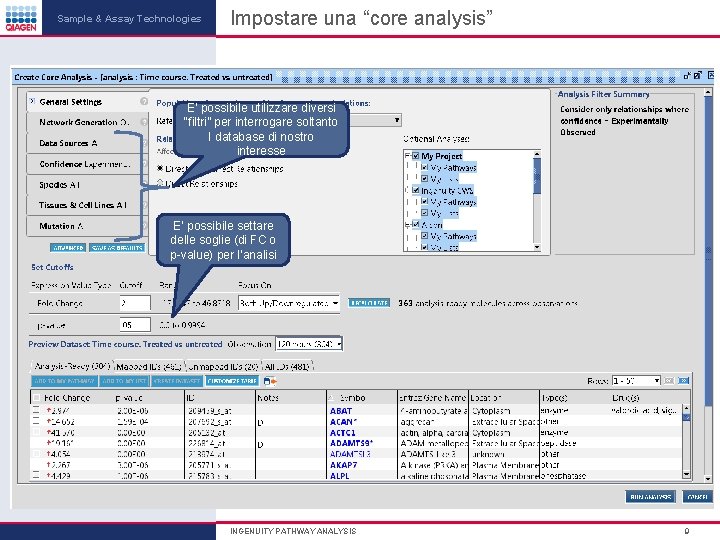Screen dimensions: 720x540
Task: Collapse the My Project tree node
Action: point(407,156)
